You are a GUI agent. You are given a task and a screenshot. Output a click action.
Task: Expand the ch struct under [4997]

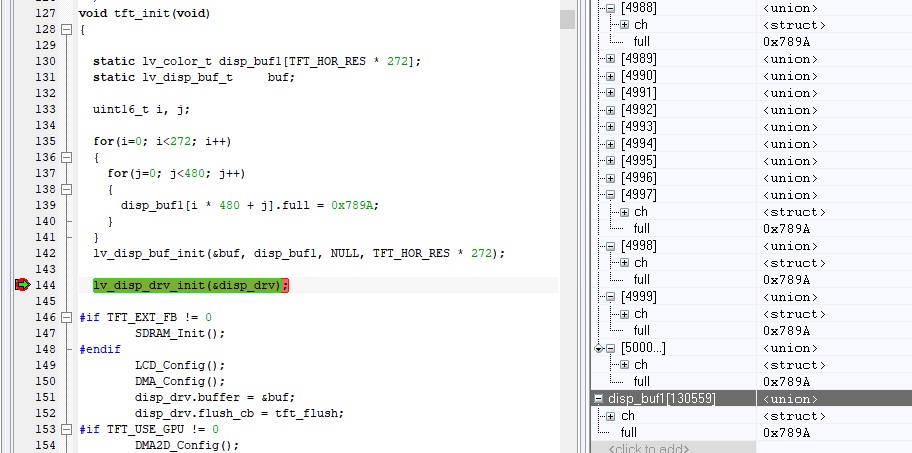click(x=624, y=212)
